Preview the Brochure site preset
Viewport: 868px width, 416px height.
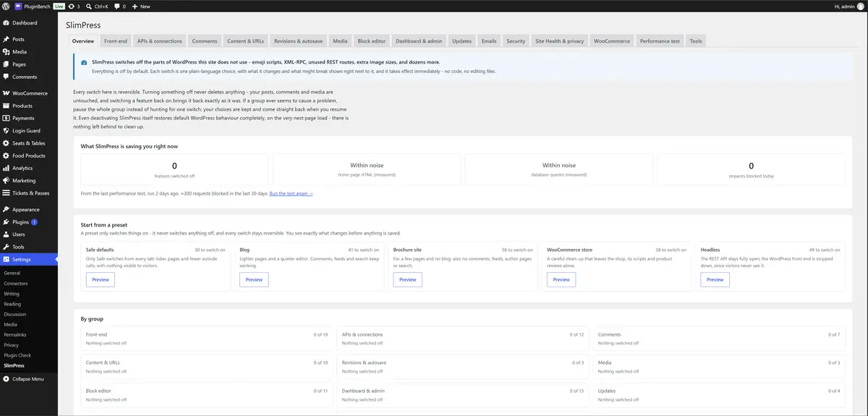click(x=408, y=279)
